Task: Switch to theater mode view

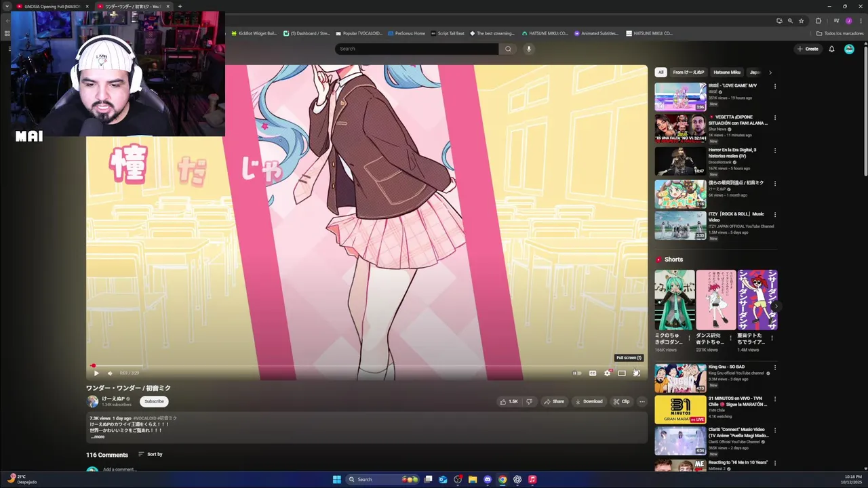Action: 622,373
